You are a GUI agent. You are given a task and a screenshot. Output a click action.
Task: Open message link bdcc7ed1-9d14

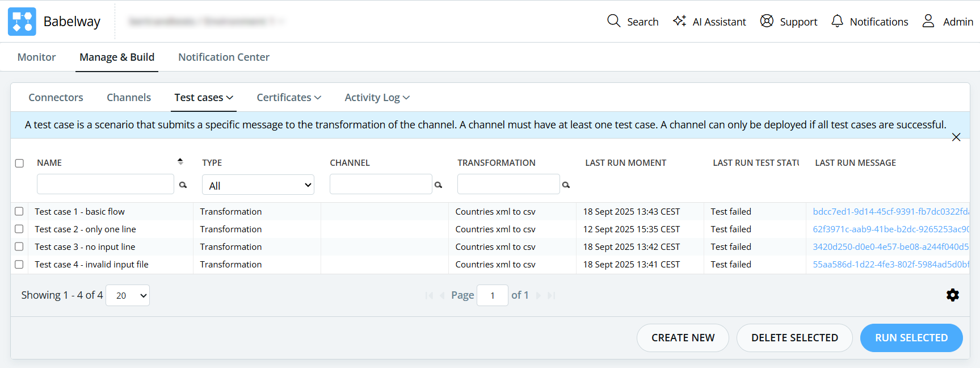(x=891, y=211)
